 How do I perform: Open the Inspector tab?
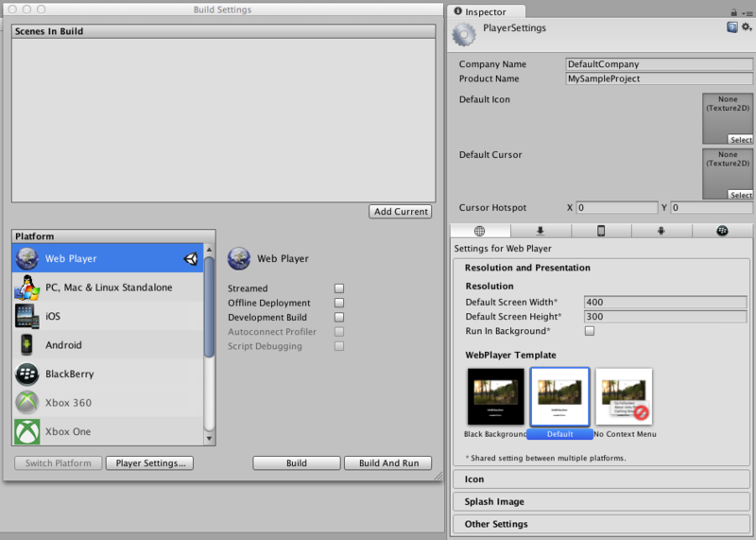coord(486,11)
